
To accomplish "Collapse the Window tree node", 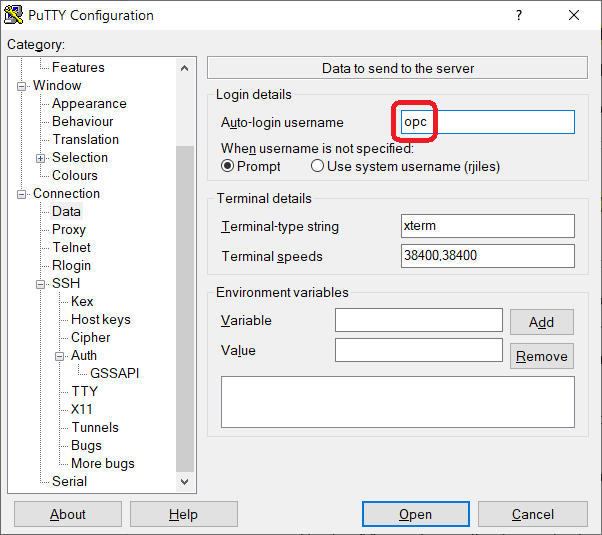I will click(22, 86).
